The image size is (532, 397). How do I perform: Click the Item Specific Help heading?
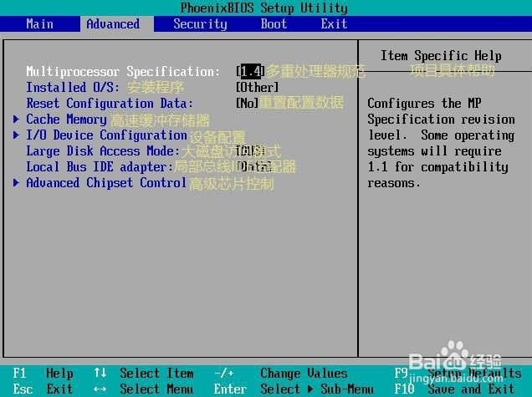pos(441,56)
